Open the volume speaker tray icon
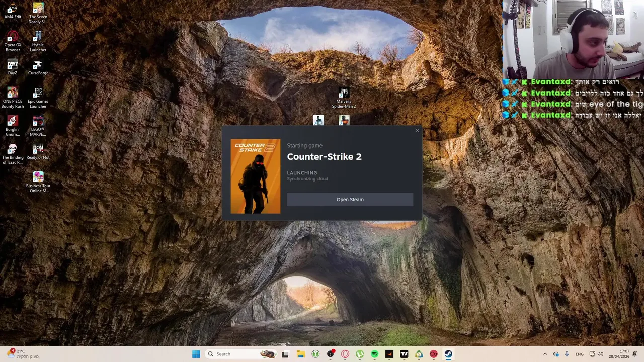The width and height of the screenshot is (644, 362). 600,354
